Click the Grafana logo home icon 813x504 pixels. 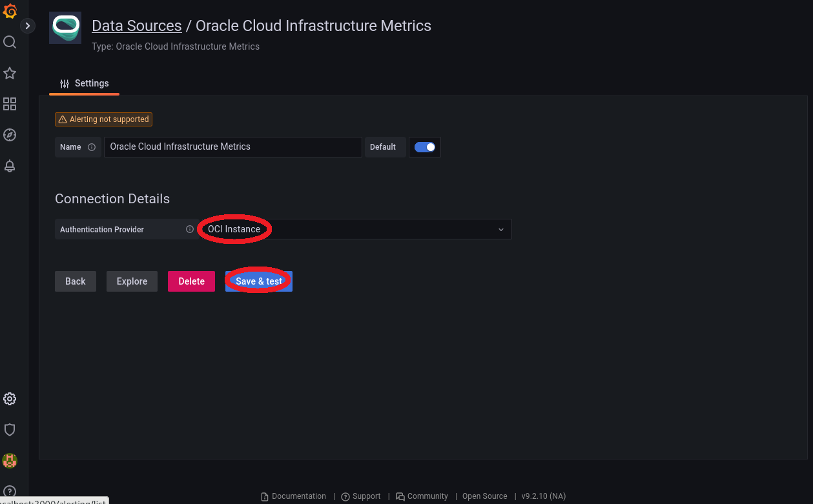[x=10, y=11]
